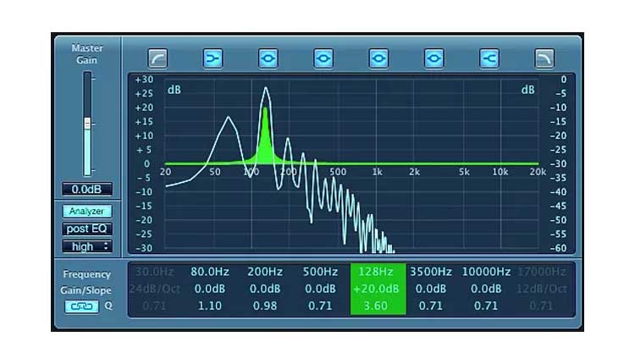635x364 pixels.
Task: Toggle the bell band button above 3500Hz
Action: tap(433, 58)
